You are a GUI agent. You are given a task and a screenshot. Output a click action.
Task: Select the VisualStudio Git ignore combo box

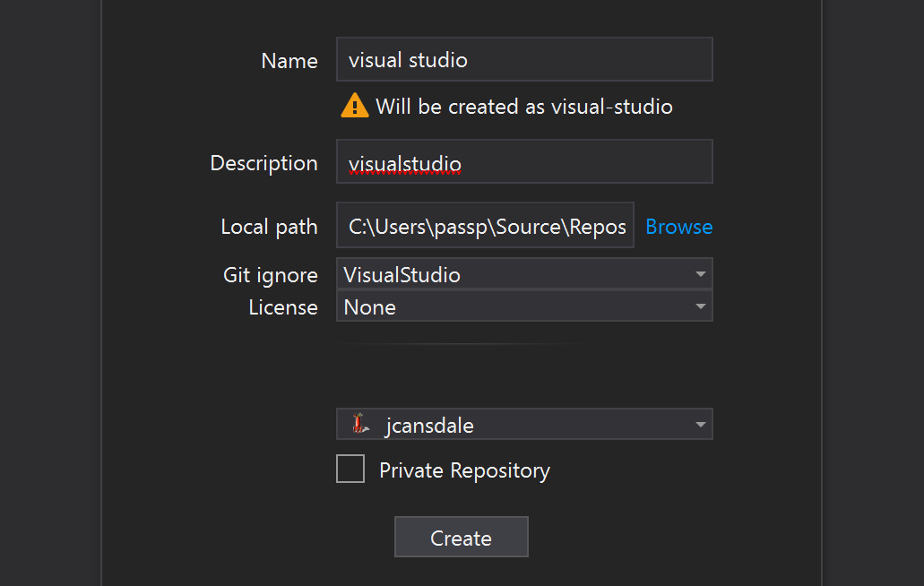pos(524,274)
